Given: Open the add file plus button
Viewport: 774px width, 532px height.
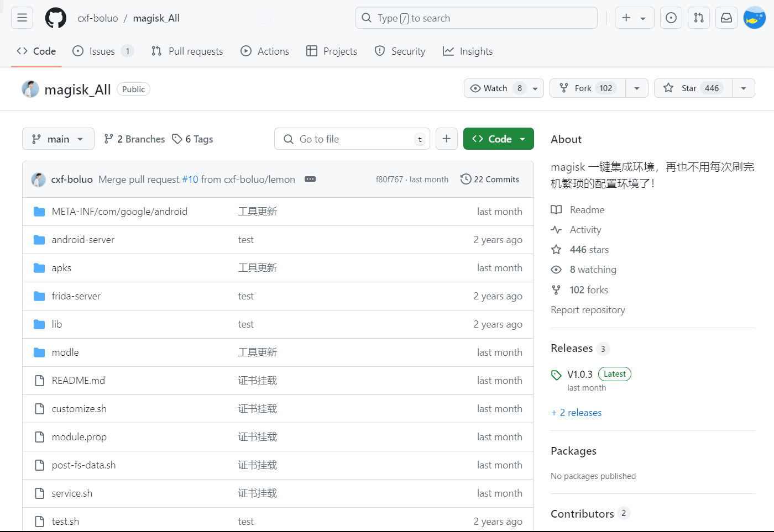Looking at the screenshot, I should 447,139.
